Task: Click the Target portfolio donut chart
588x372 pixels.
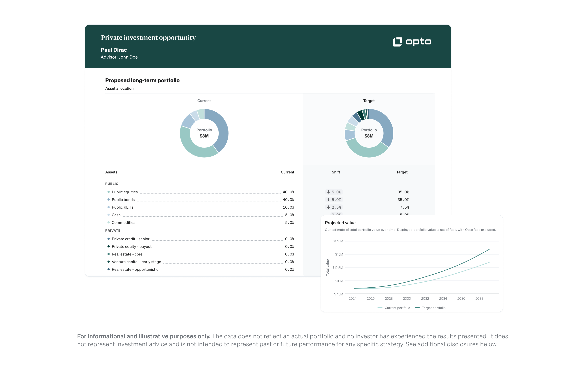Action: pos(369,133)
